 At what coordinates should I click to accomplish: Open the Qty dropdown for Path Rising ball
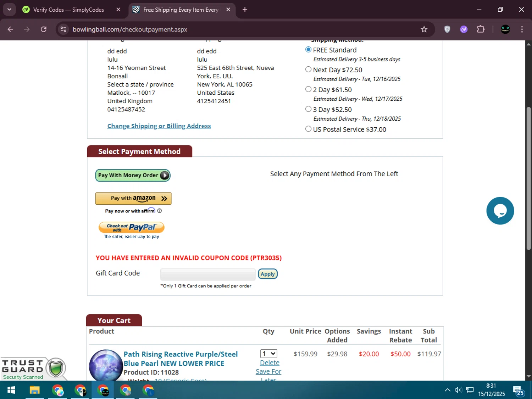point(268,354)
